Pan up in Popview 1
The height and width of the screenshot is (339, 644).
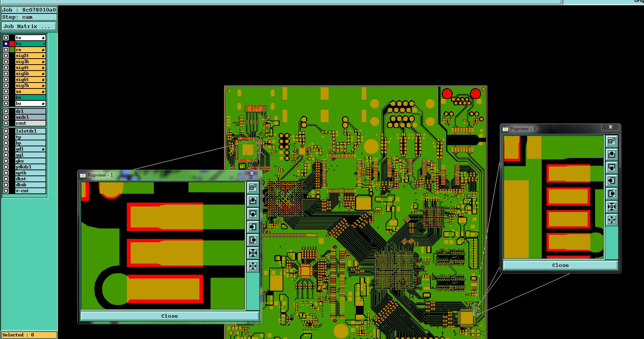coord(253,201)
